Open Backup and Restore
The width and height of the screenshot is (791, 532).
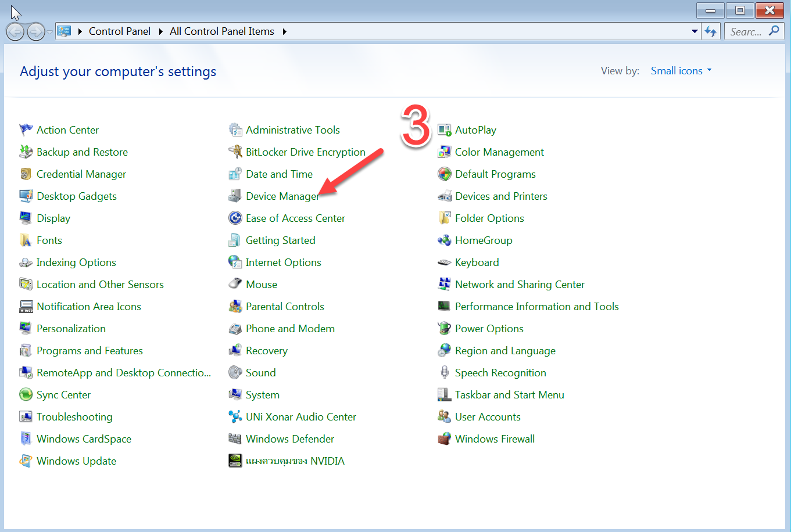[82, 152]
